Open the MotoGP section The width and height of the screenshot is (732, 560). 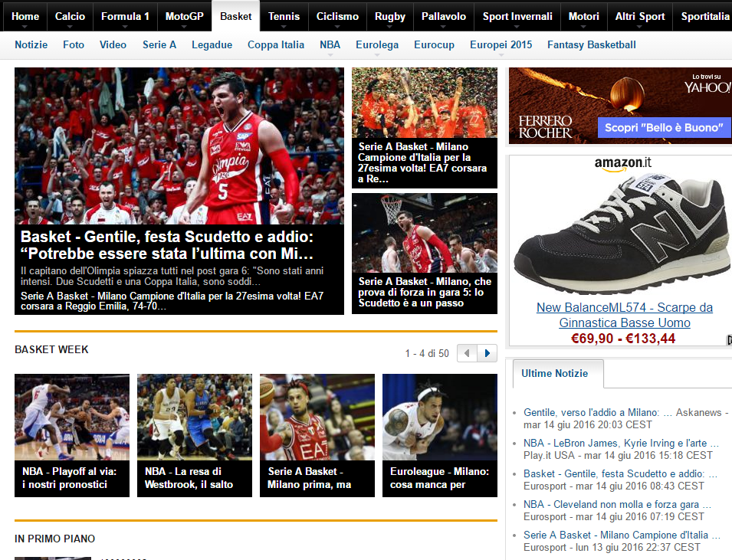(x=185, y=16)
